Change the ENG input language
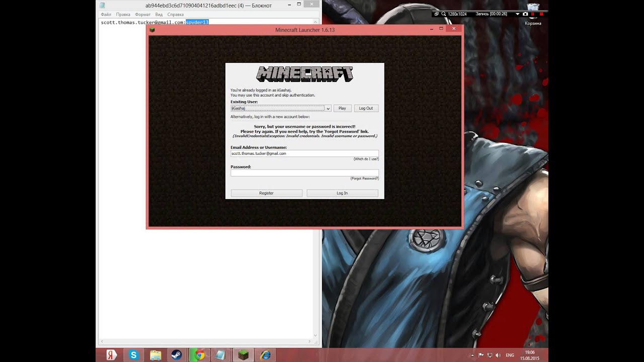 (510, 355)
